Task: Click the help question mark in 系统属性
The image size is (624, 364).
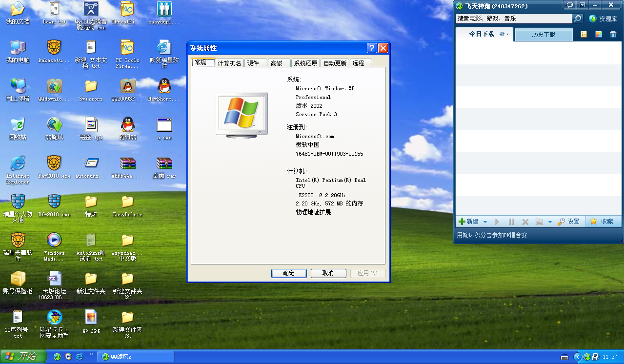Action: click(372, 48)
